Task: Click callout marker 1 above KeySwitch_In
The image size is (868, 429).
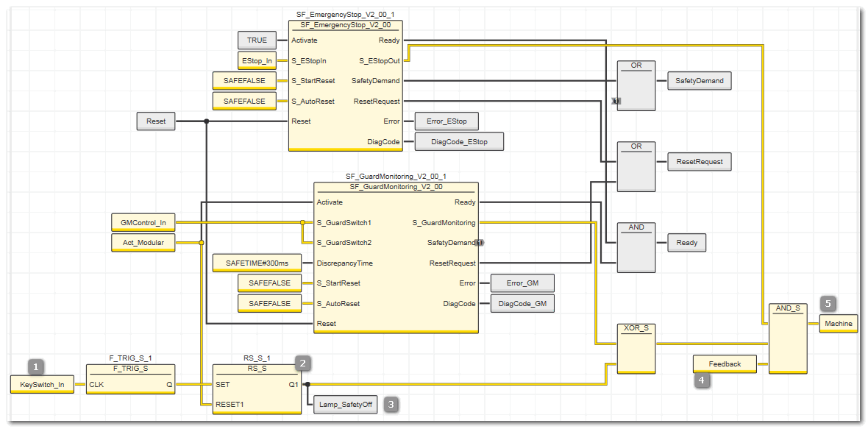Action: [x=36, y=365]
